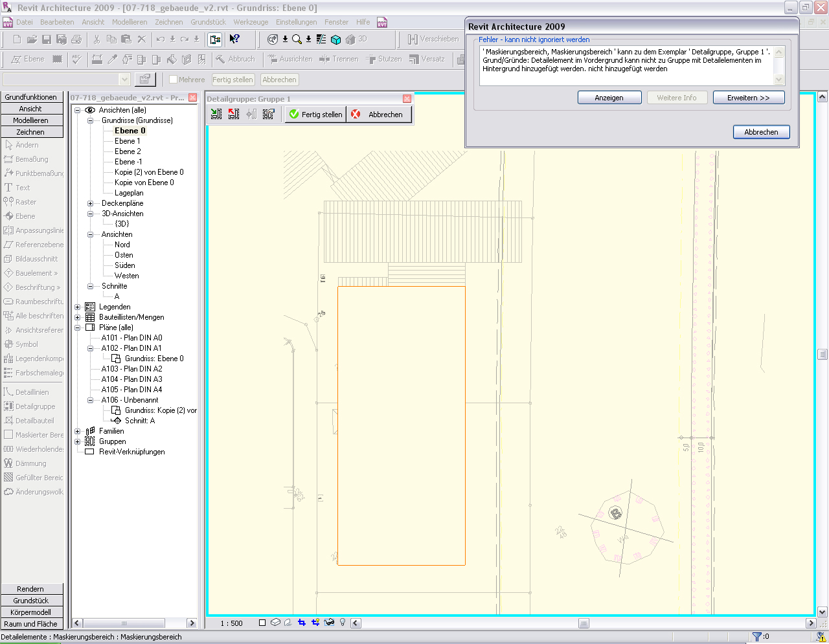Viewport: 829px width, 644px height.
Task: Click the Save disk icon in toolbar
Action: click(47, 39)
